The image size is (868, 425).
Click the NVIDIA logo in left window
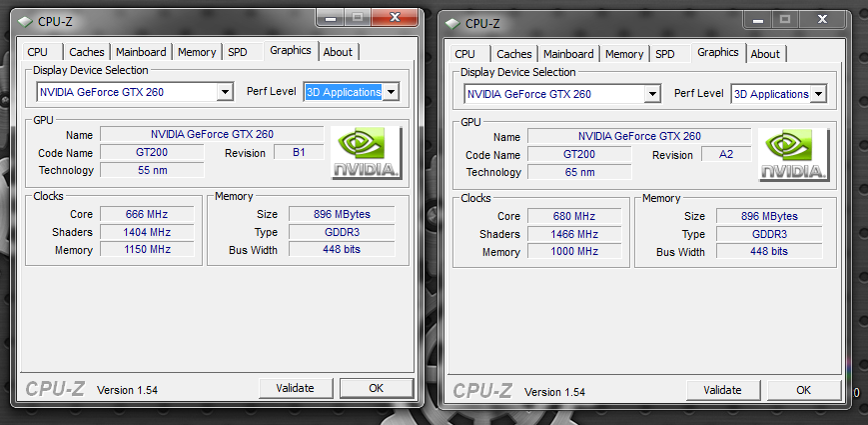(366, 152)
